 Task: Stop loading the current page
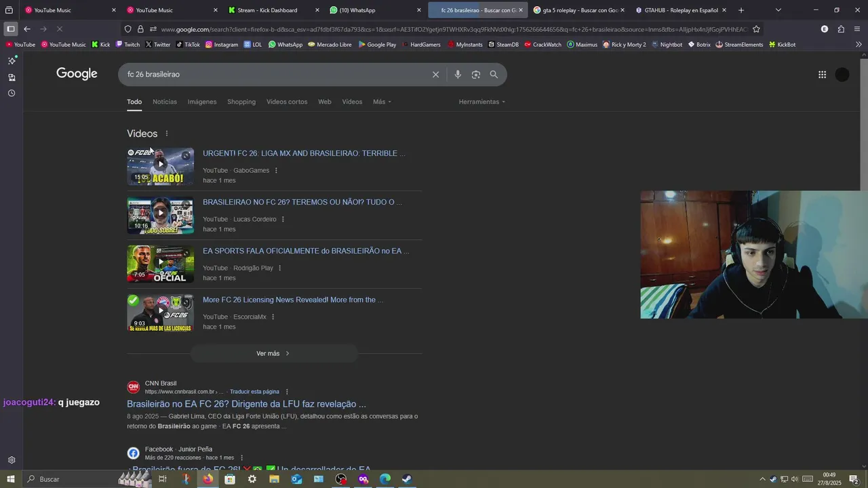click(x=60, y=29)
